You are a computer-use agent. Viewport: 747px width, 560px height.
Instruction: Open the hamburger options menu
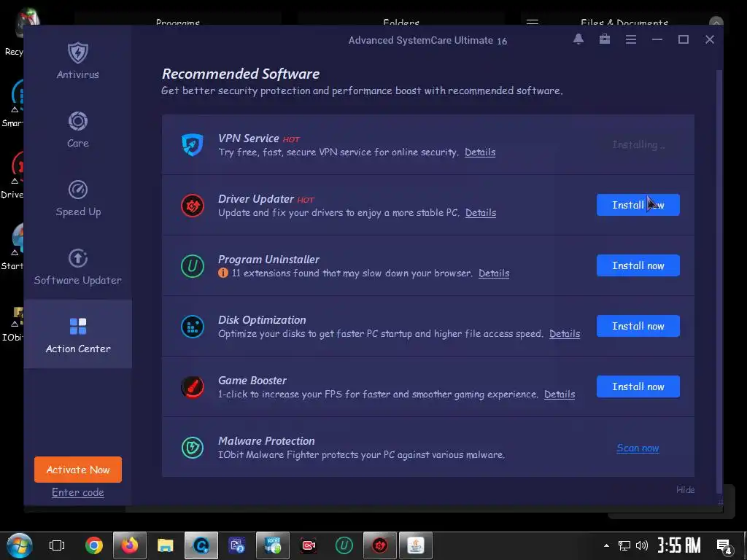coord(631,39)
